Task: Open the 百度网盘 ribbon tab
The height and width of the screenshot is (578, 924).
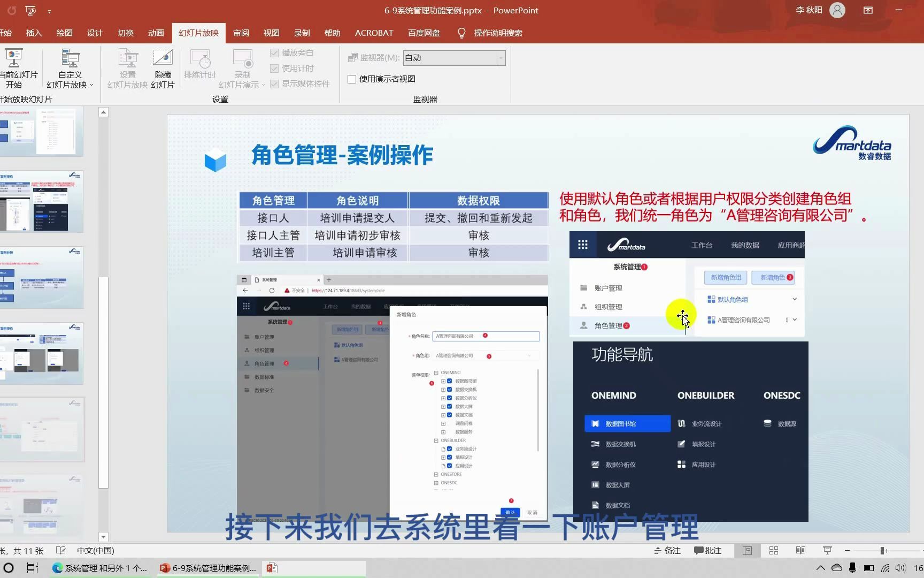Action: click(x=423, y=33)
